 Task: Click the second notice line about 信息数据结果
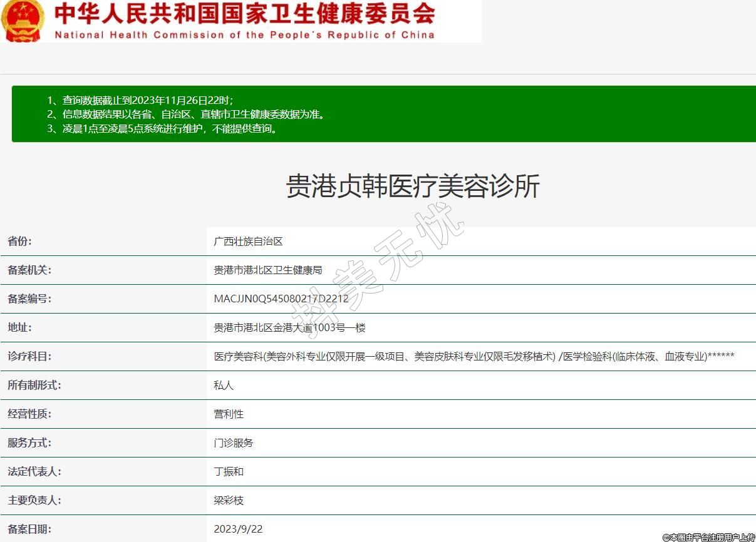[187, 115]
